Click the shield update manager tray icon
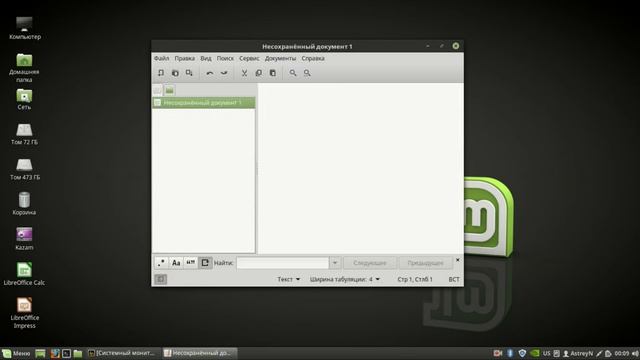 click(522, 353)
